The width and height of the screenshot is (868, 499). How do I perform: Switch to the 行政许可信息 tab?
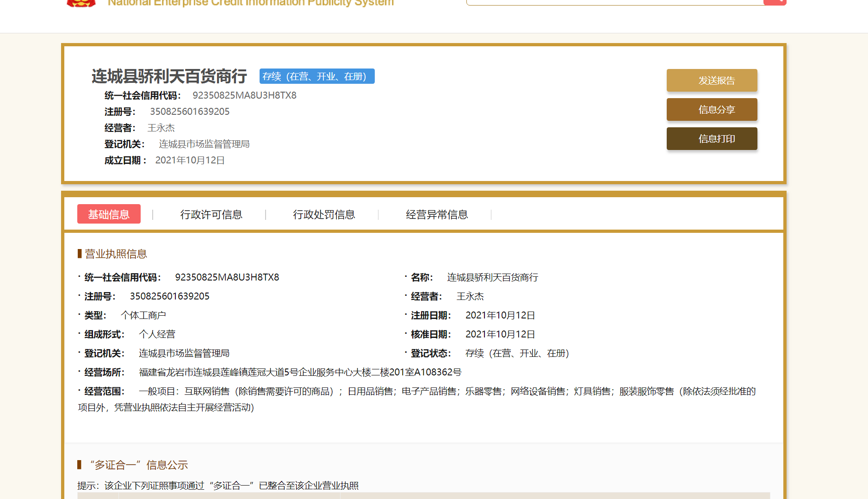(x=211, y=214)
